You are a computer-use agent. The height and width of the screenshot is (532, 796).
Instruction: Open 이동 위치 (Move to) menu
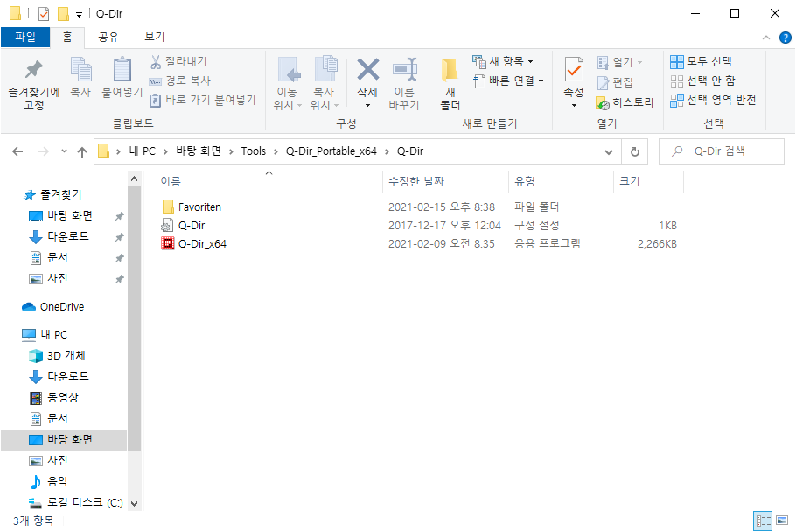[287, 84]
